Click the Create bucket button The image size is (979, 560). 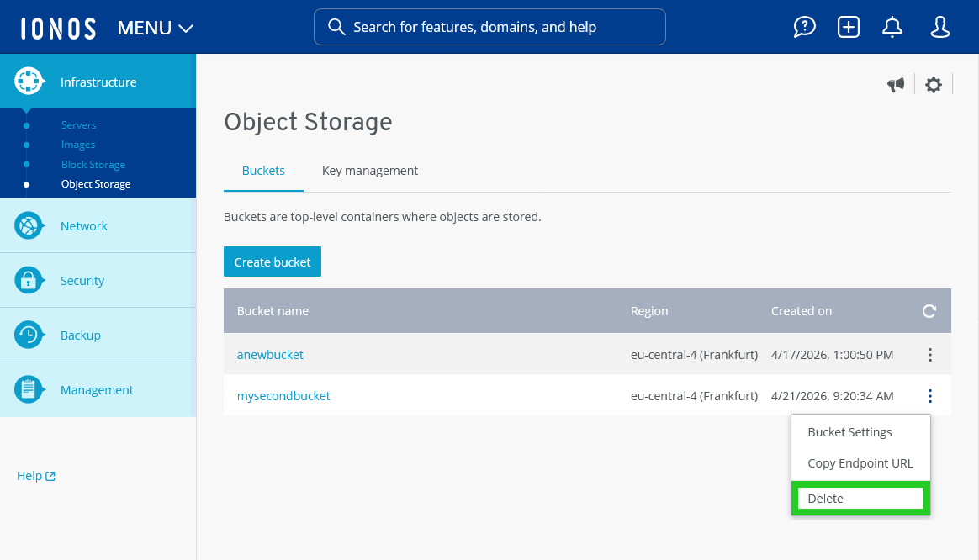[x=272, y=262]
